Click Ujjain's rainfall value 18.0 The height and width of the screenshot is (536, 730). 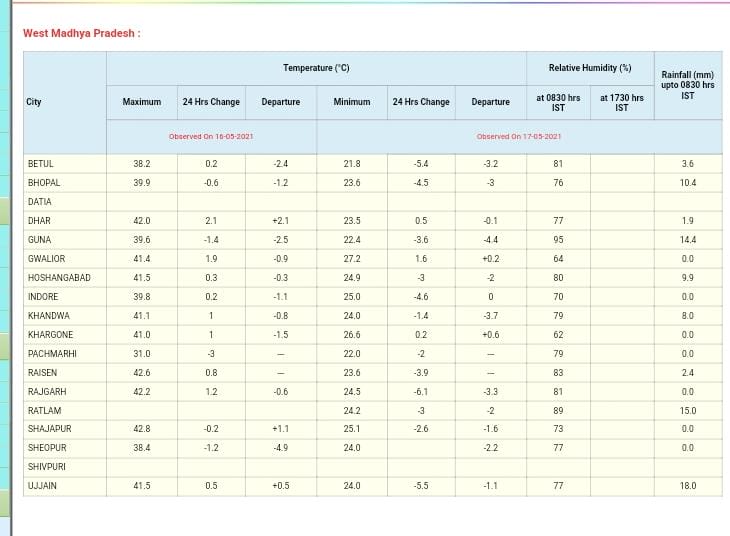pyautogui.click(x=687, y=486)
